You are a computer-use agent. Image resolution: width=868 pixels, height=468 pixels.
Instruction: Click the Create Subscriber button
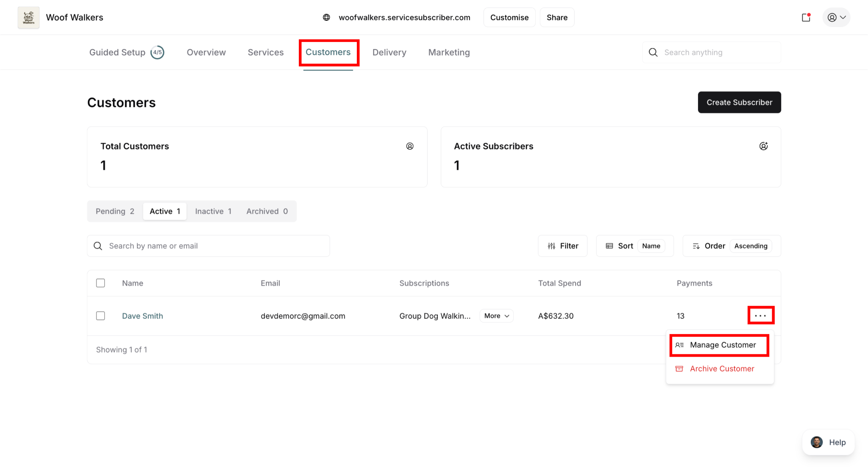click(739, 102)
